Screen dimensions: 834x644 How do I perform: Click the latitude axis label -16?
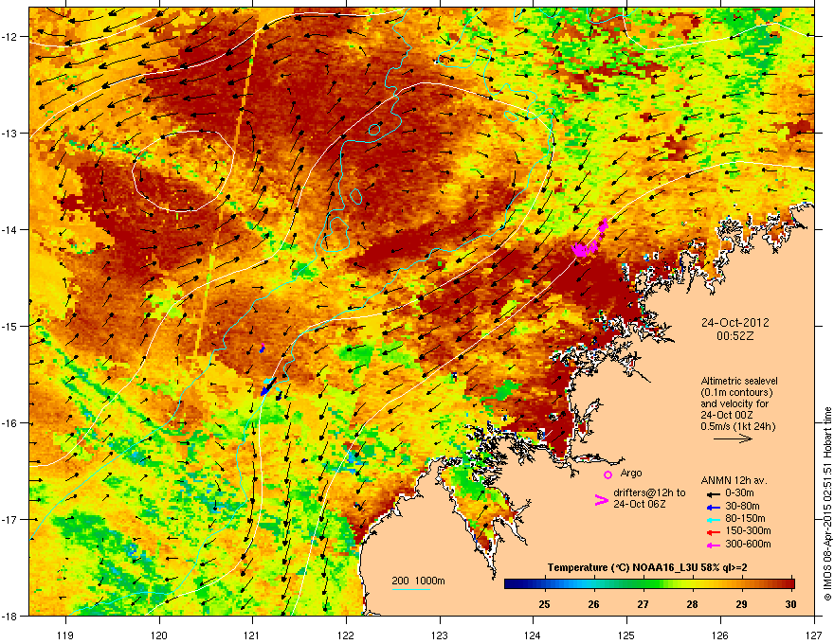pos(9,423)
